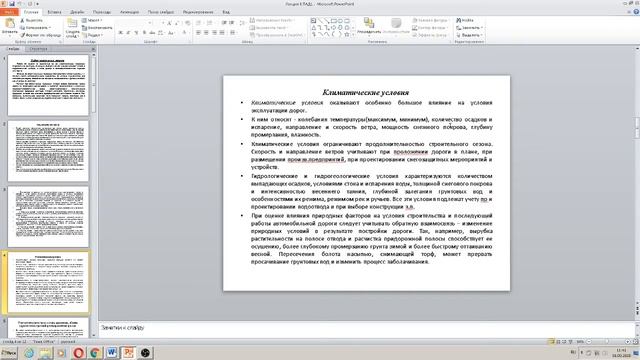
Task: Open Microsoft Word from taskbar
Action: (x=112, y=353)
